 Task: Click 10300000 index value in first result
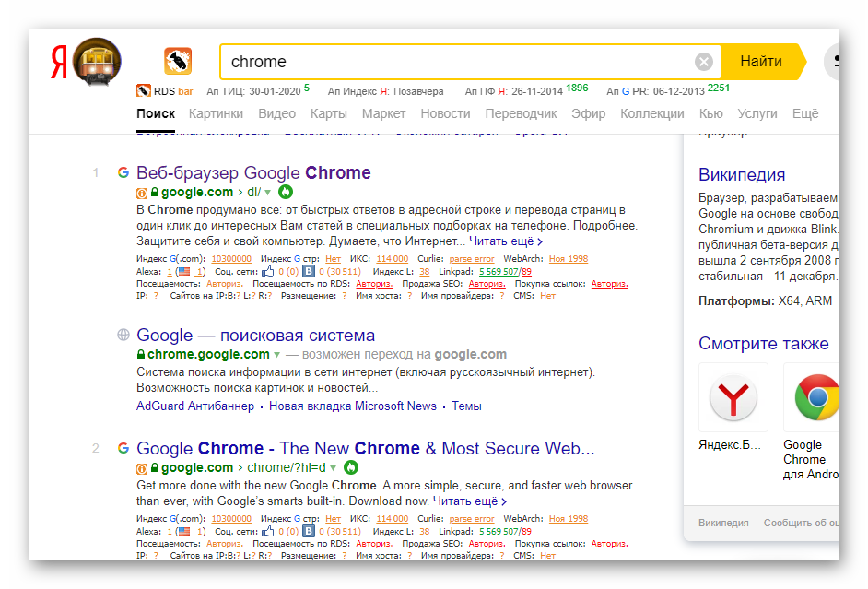point(231,258)
